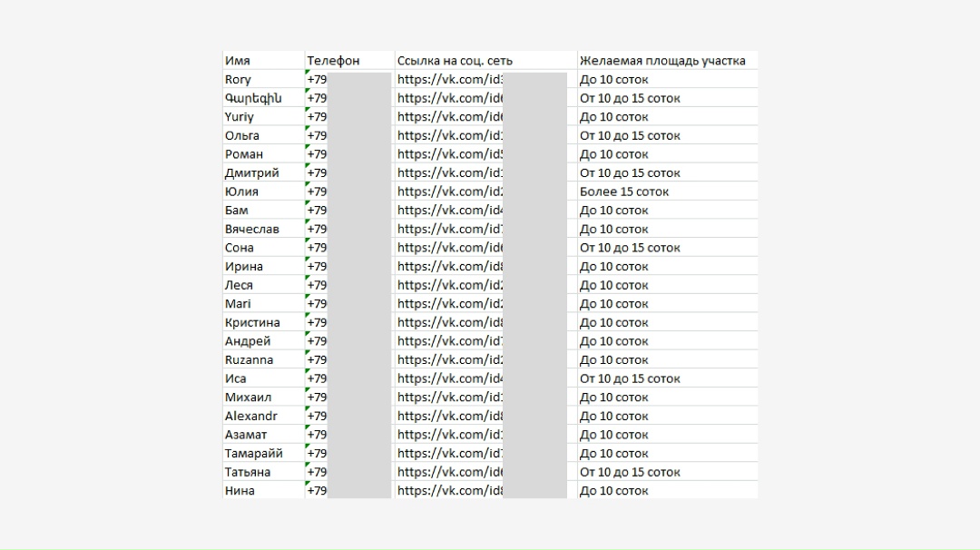Image resolution: width=980 pixels, height=550 pixels.
Task: Select Дмитрий's "От 10 до 15 соток" cell
Action: (x=630, y=173)
